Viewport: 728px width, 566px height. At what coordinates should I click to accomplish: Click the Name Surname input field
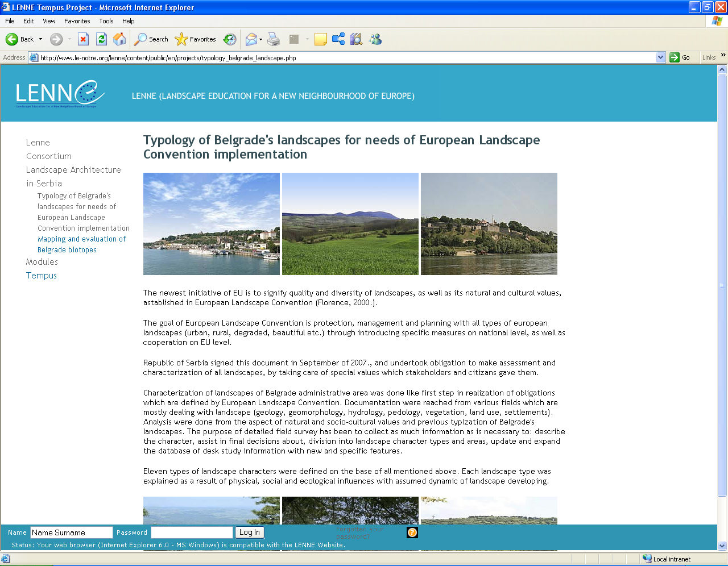pyautogui.click(x=72, y=532)
